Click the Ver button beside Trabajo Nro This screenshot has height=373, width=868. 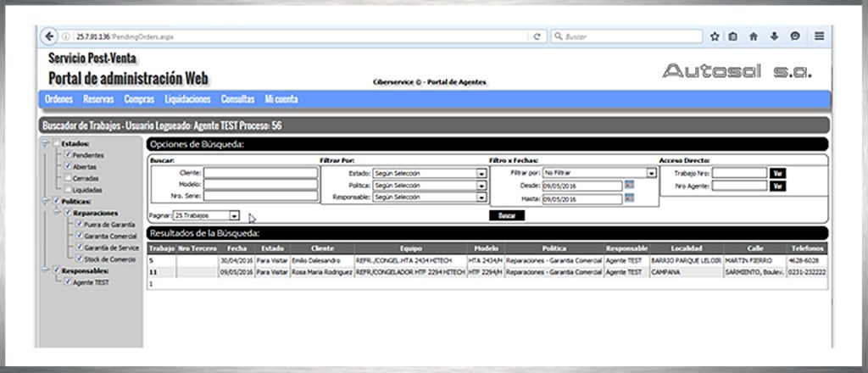coord(777,173)
